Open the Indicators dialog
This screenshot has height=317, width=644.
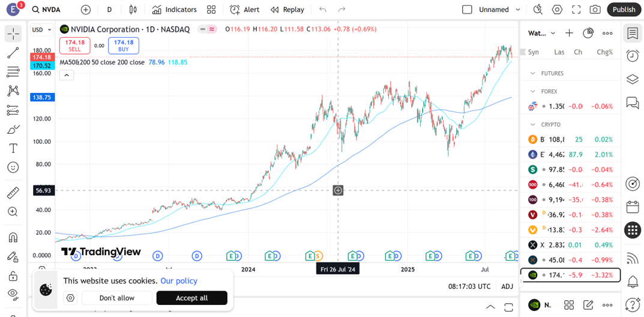pyautogui.click(x=174, y=10)
